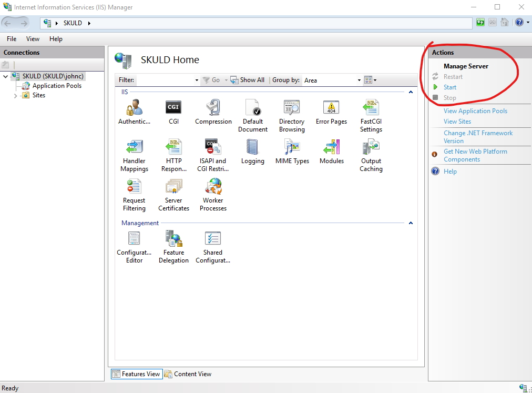Click into the Filter text field

click(x=165, y=80)
